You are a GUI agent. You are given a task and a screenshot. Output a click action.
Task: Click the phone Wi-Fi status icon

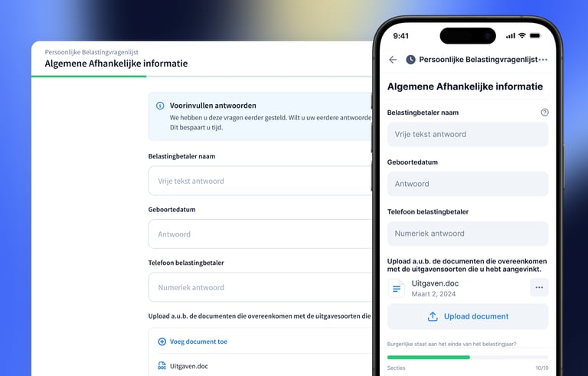click(x=521, y=36)
